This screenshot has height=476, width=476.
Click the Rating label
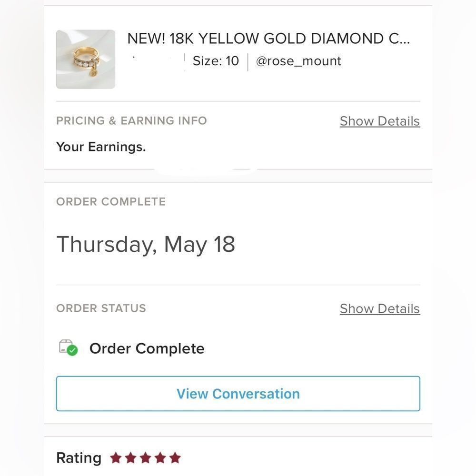pos(79,458)
